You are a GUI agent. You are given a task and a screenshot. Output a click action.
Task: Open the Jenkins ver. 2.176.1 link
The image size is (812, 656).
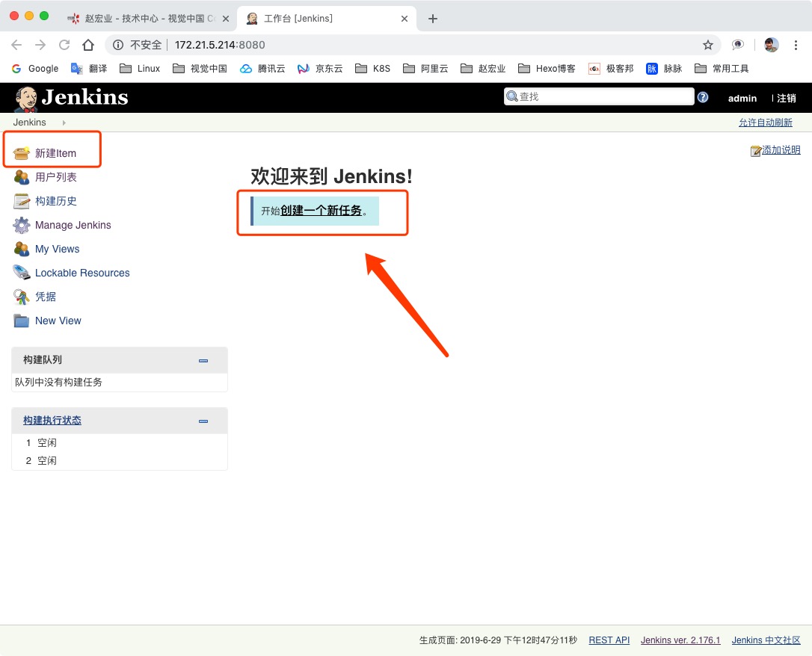tap(680, 640)
